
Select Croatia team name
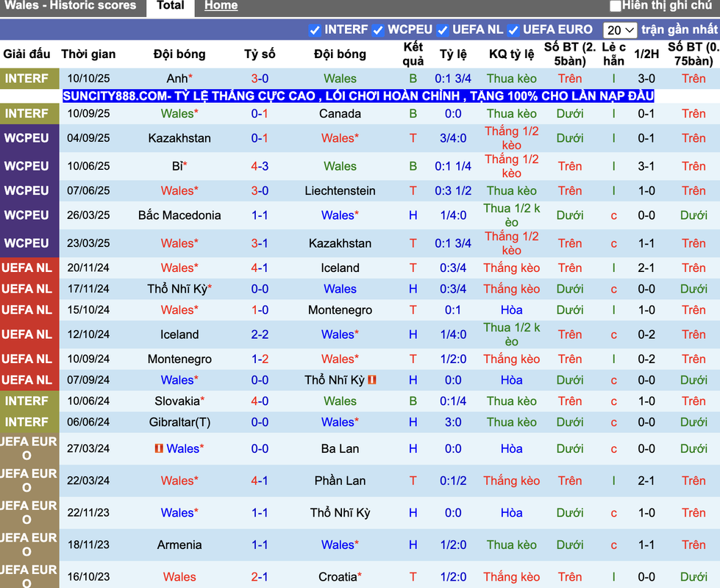[338, 577]
